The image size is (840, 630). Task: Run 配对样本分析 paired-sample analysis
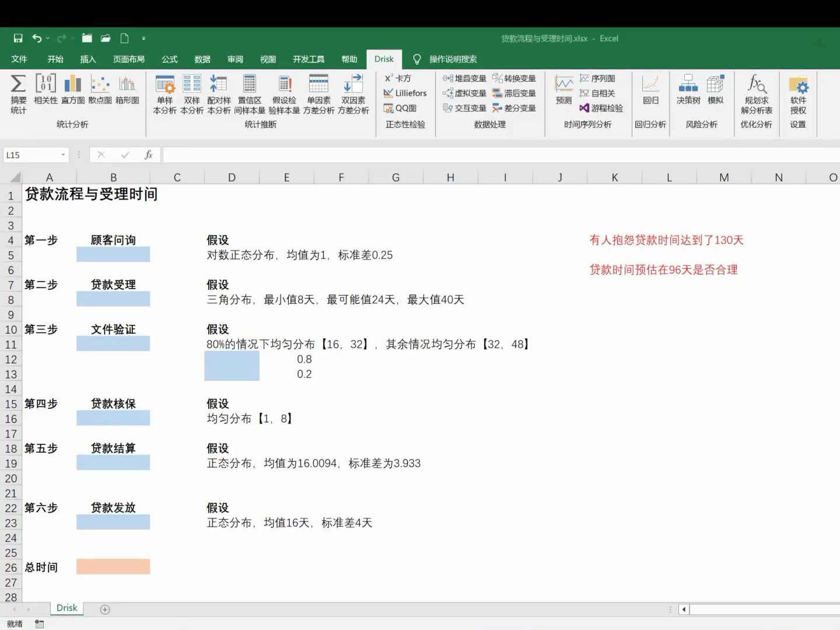(219, 94)
